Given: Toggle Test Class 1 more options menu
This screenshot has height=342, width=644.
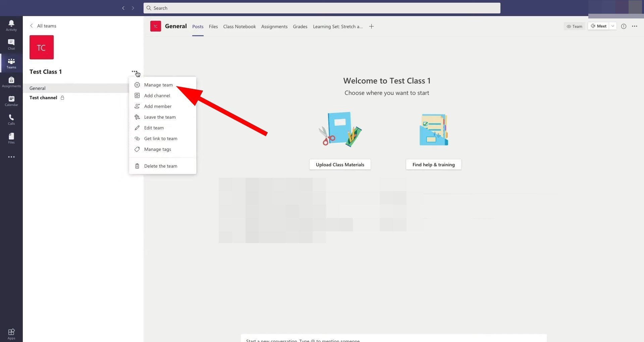Looking at the screenshot, I should point(135,71).
